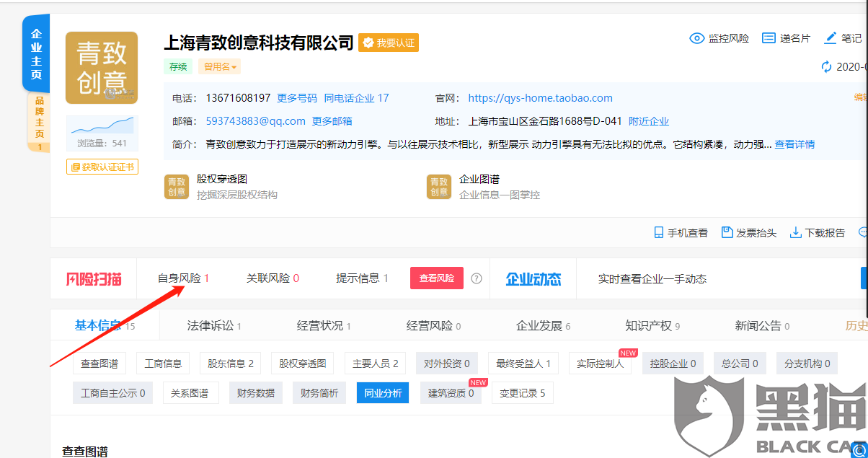Image resolution: width=868 pixels, height=458 pixels.
Task: Click the 获取认证证书 button
Action: (x=102, y=167)
